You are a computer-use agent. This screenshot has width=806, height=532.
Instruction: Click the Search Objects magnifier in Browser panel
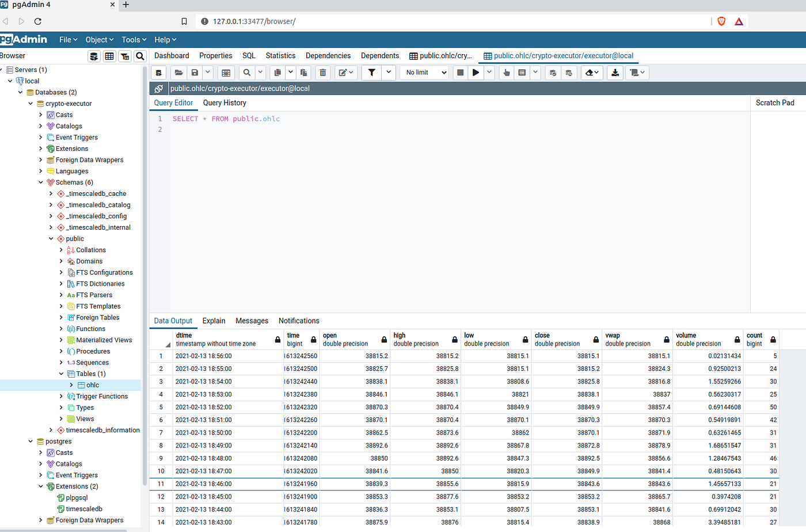tap(140, 56)
